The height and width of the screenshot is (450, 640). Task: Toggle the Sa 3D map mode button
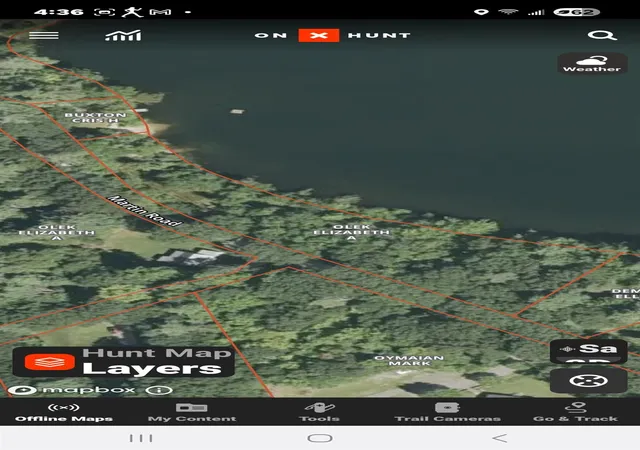coord(588,351)
